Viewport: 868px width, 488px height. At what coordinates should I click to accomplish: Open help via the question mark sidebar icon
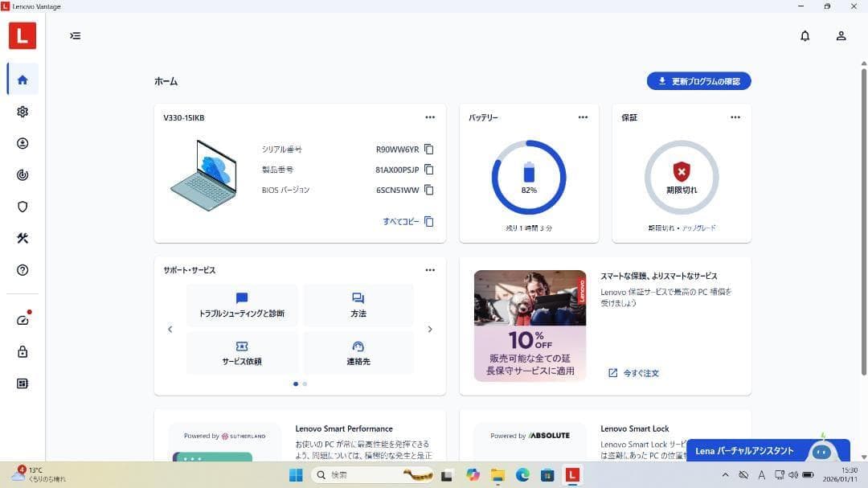(22, 270)
